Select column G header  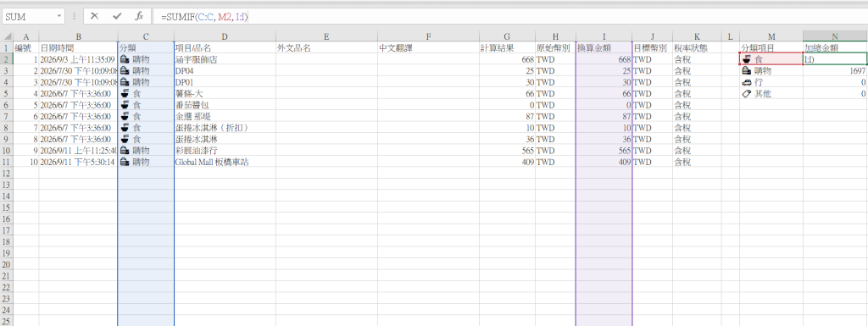pos(507,36)
